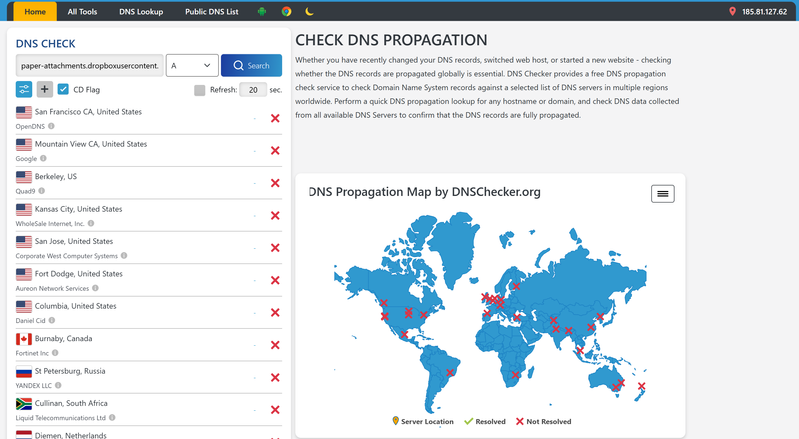
Task: Open DNS settings filter icon
Action: coord(24,89)
